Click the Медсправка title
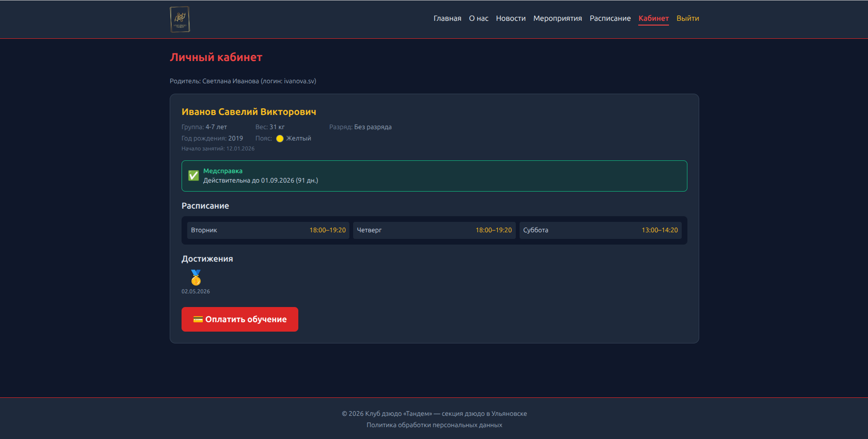Screen dimensions: 868x439 223,171
